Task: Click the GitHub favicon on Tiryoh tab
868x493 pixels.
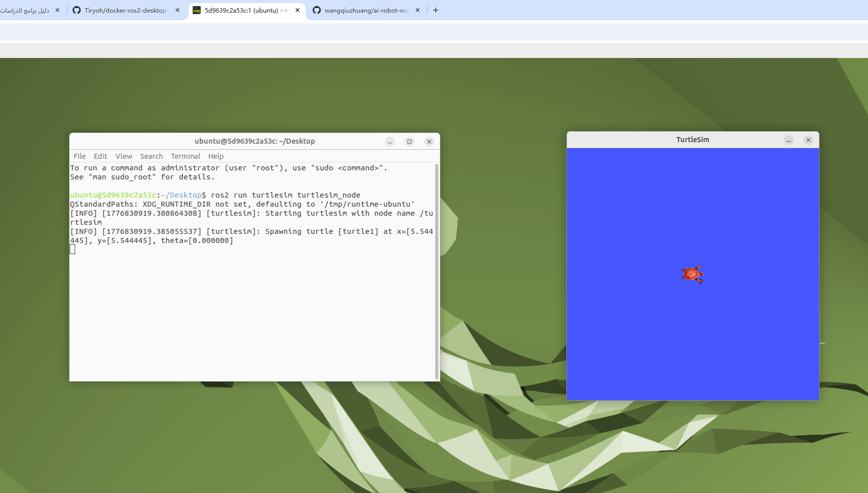Action: point(77,10)
